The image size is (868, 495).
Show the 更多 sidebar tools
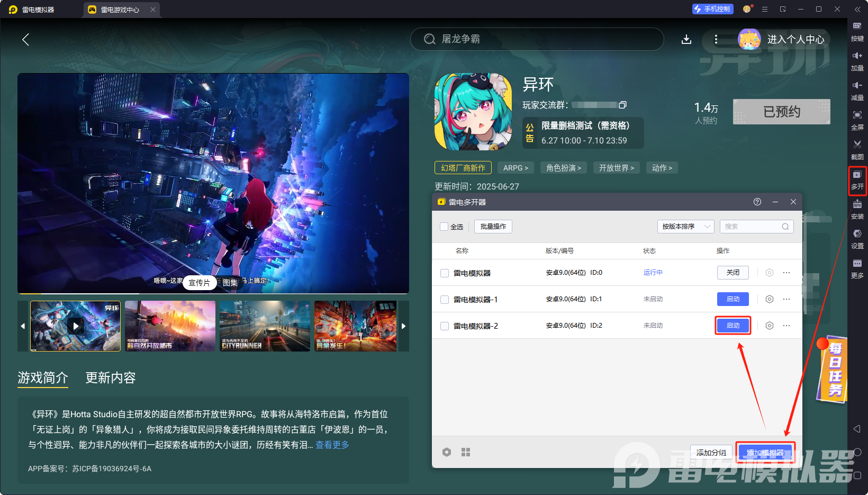coord(857,269)
